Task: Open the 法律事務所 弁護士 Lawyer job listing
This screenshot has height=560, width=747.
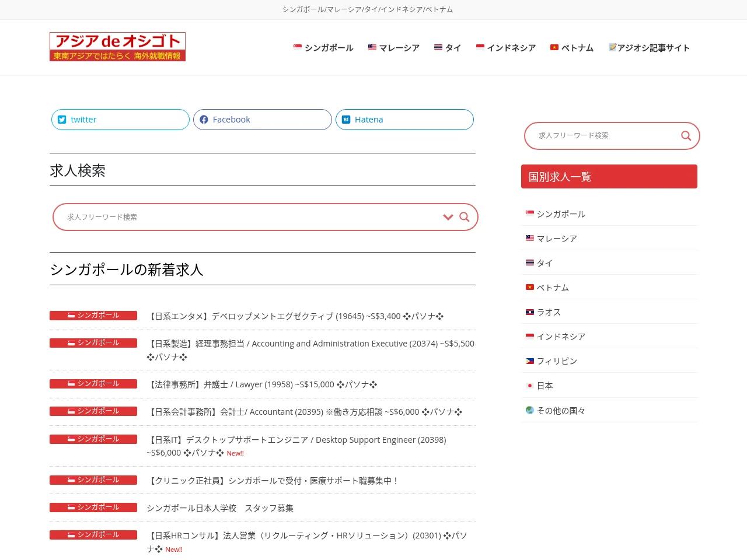Action: (262, 384)
